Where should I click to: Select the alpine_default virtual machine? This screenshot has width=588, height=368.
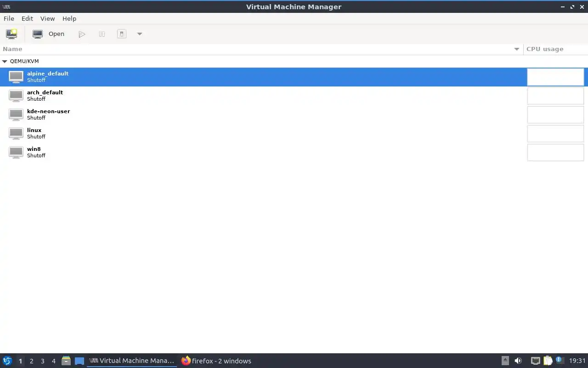point(294,77)
